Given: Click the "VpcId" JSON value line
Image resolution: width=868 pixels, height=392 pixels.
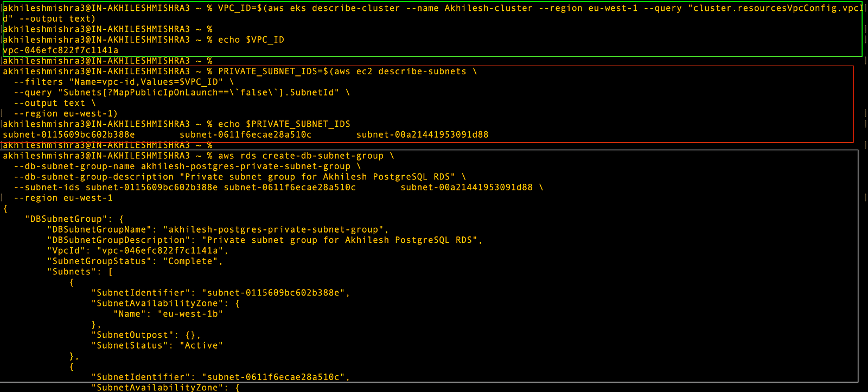Looking at the screenshot, I should pyautogui.click(x=138, y=250).
